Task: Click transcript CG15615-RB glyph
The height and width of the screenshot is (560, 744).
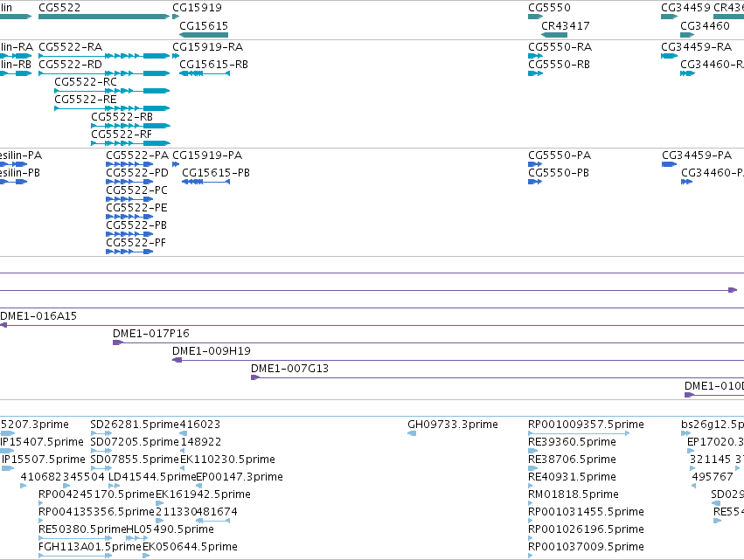Action: [x=205, y=73]
